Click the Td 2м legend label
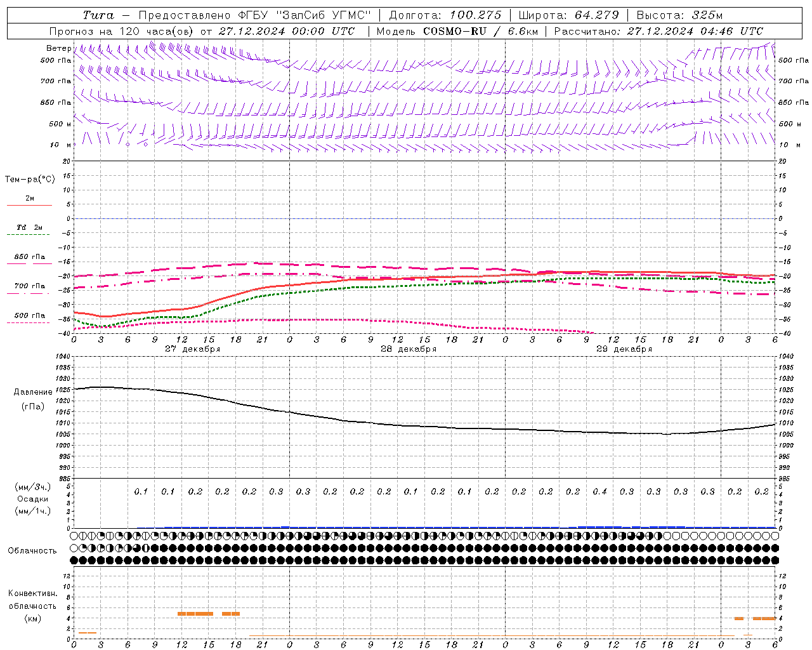The width and height of the screenshot is (812, 650). pyautogui.click(x=30, y=227)
